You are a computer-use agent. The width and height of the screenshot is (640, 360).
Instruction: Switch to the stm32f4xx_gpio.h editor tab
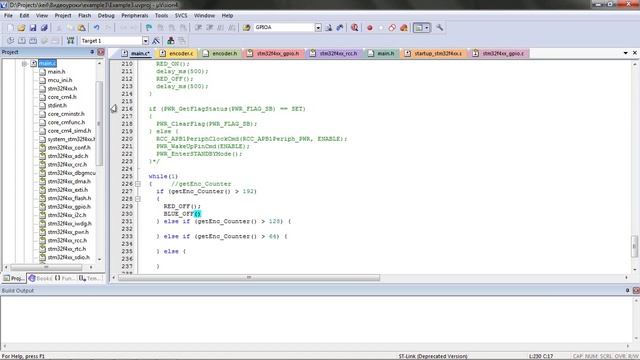pos(273,53)
